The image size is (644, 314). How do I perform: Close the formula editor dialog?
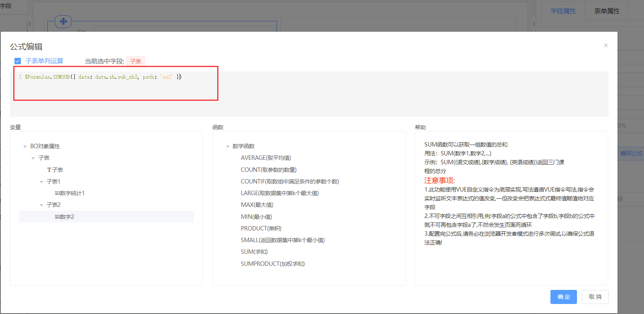[605, 45]
